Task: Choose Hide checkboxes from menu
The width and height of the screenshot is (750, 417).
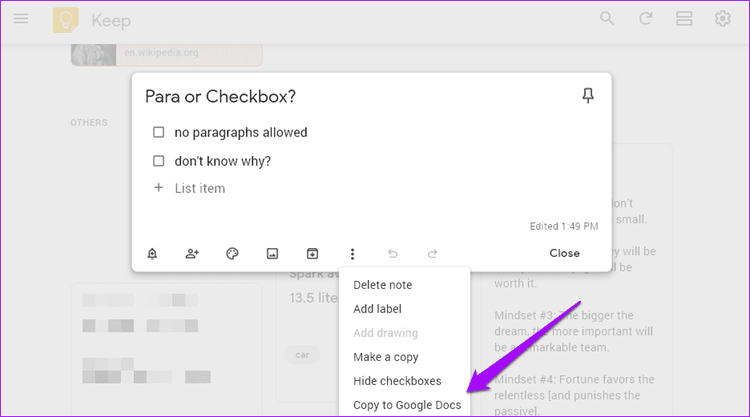Action: [397, 381]
